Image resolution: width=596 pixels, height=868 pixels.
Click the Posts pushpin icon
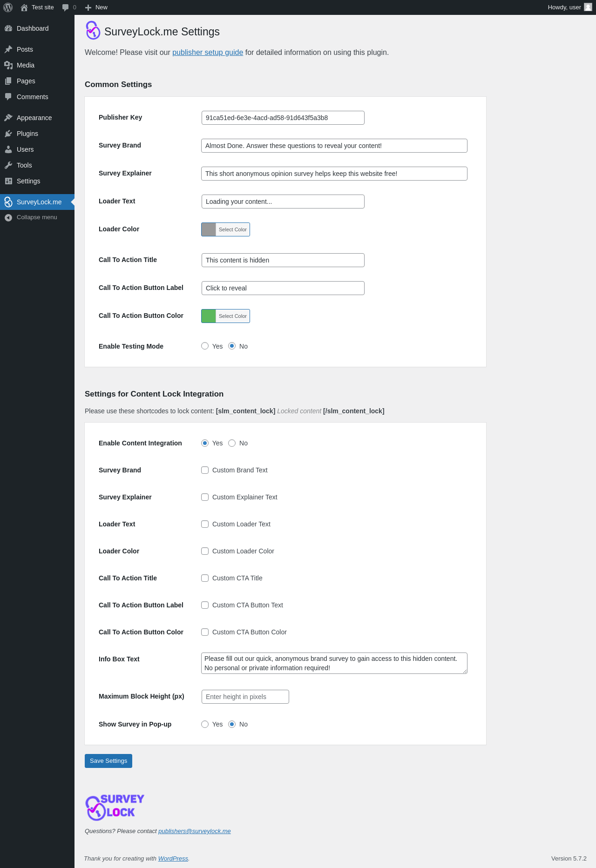(x=8, y=49)
